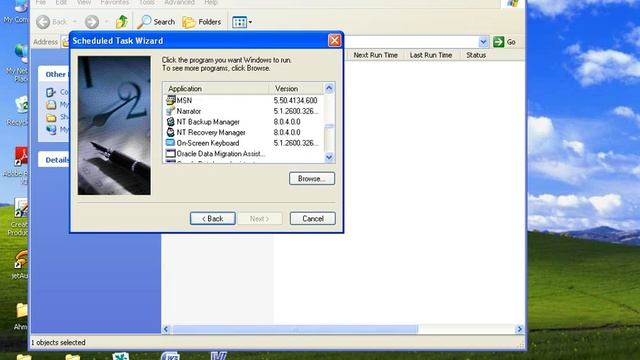
Task: Click the Explorer Forward arrow icon
Action: click(92, 22)
